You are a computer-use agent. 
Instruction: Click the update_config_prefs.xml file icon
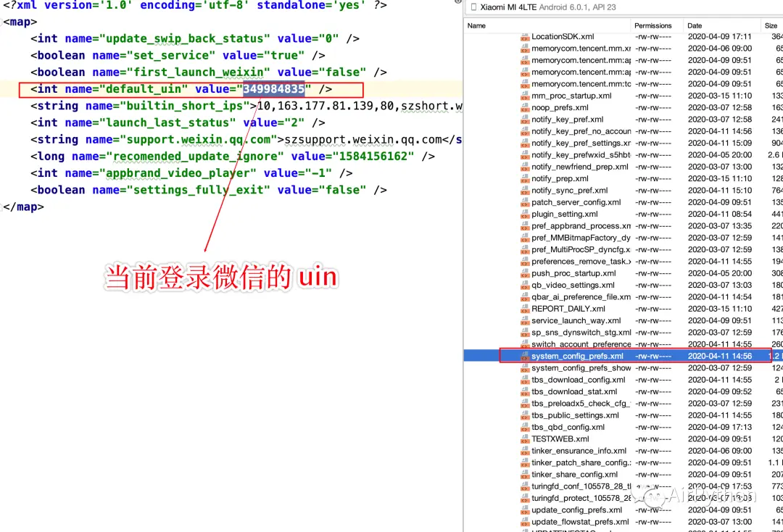(524, 510)
